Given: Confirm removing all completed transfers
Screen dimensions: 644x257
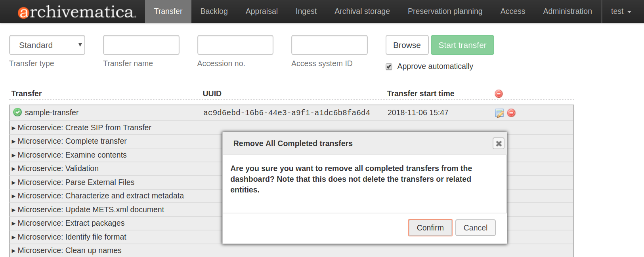Looking at the screenshot, I should tap(430, 227).
